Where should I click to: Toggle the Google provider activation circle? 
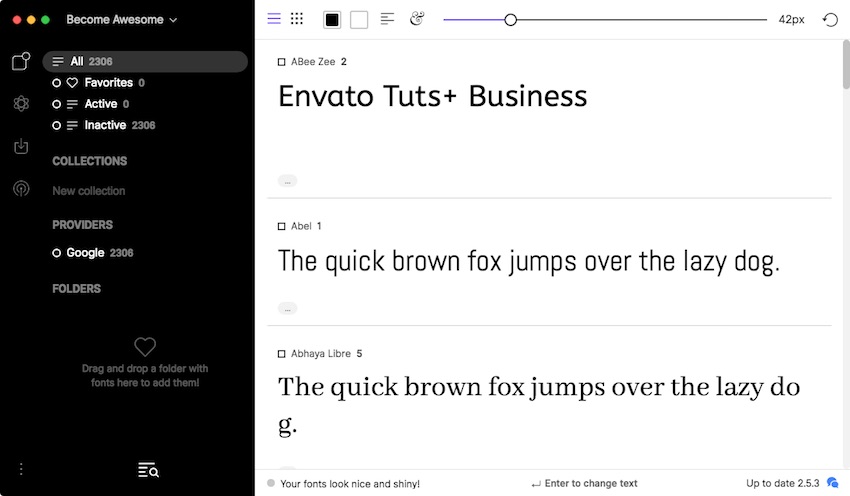pos(56,253)
